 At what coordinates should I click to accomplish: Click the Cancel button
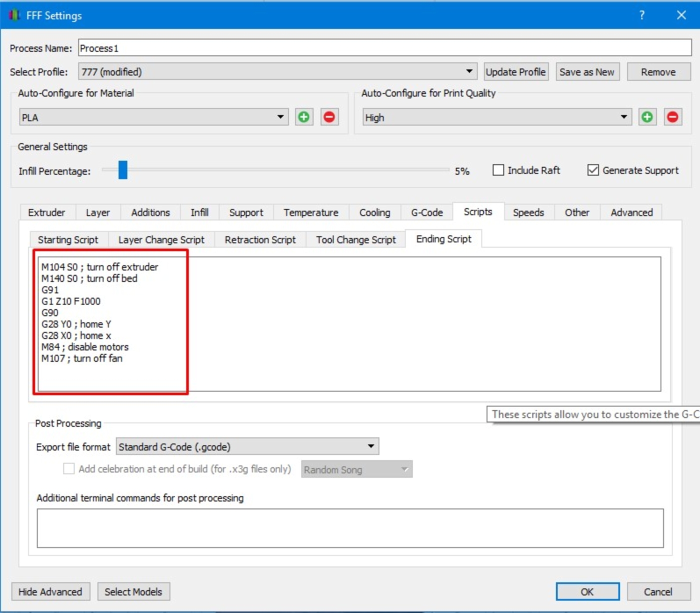tap(658, 591)
